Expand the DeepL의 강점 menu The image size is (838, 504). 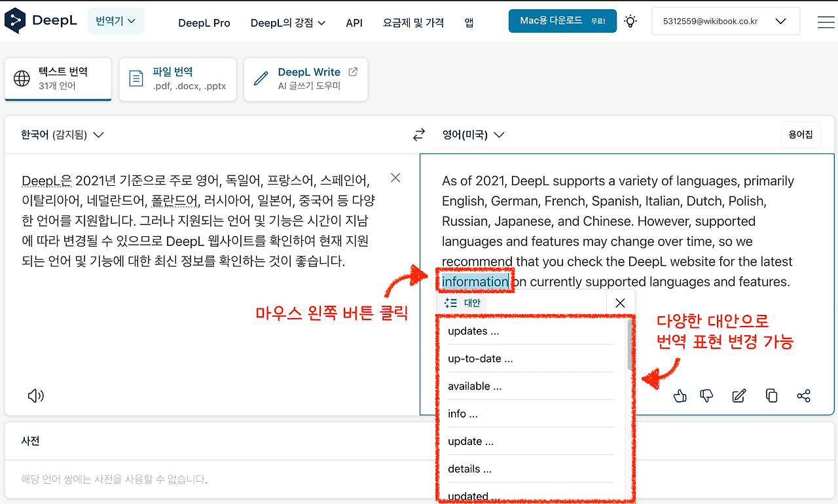click(288, 22)
